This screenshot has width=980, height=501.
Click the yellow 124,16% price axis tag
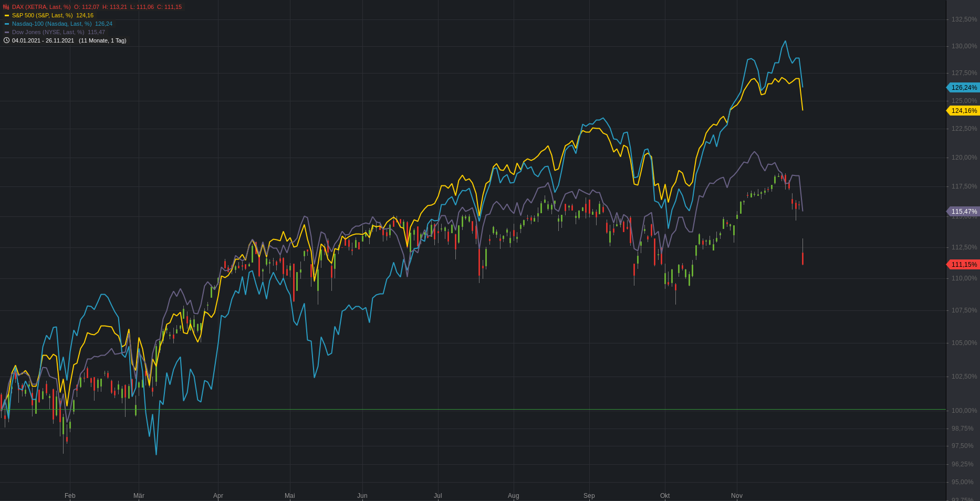(963, 111)
